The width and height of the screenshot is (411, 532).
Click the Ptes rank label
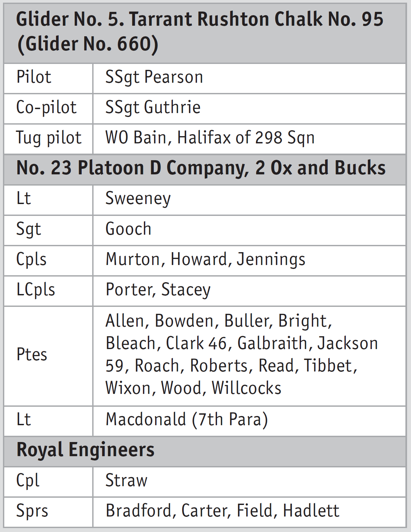(x=32, y=355)
